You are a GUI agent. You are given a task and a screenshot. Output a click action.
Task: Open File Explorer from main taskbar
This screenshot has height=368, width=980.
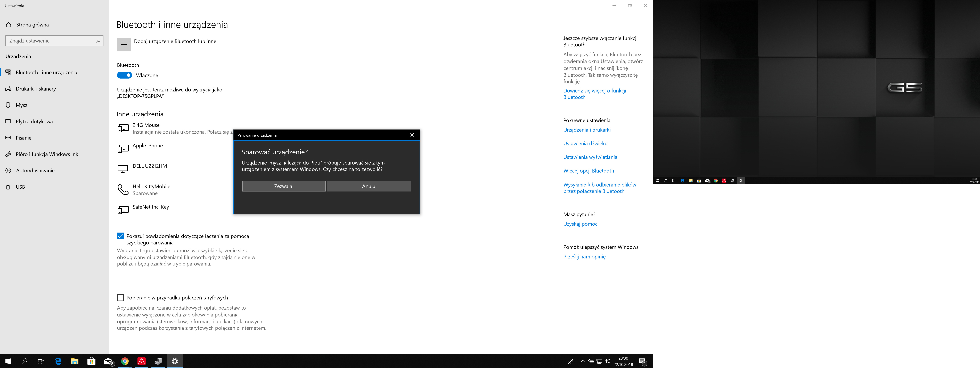point(75,361)
